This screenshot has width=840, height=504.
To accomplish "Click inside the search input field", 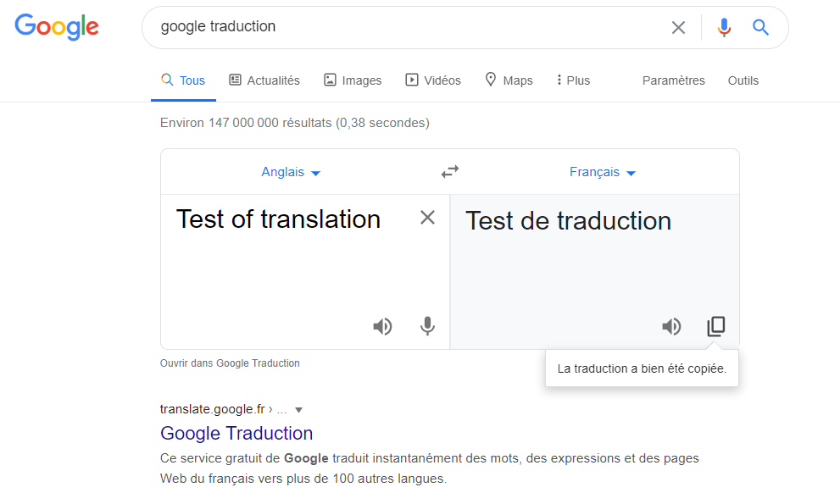I will click(x=381, y=26).
